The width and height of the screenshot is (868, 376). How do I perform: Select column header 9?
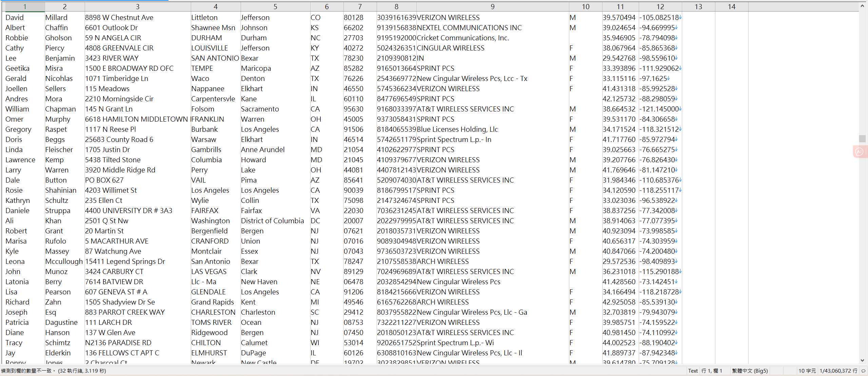coord(493,6)
